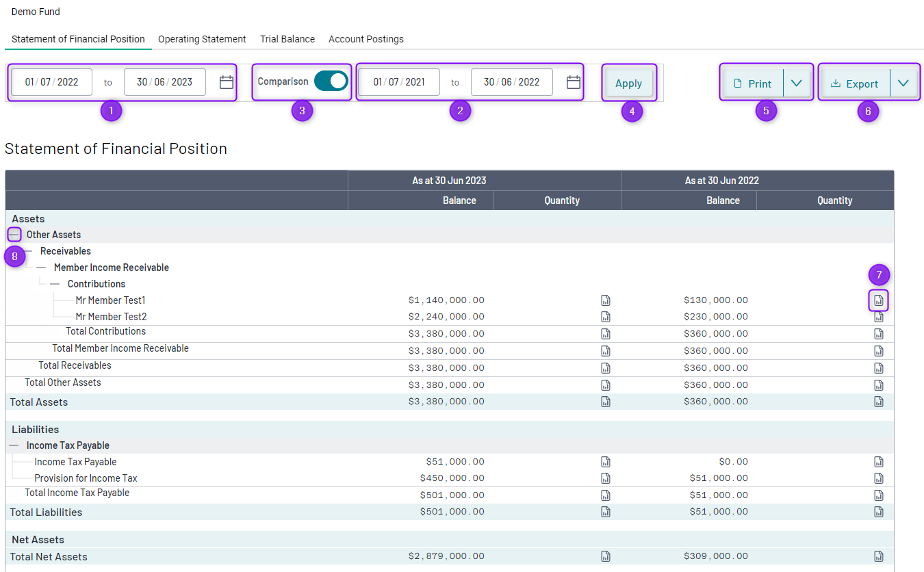Open the Export dropdown arrow
Viewport: 924px width, 572px height.
[903, 83]
